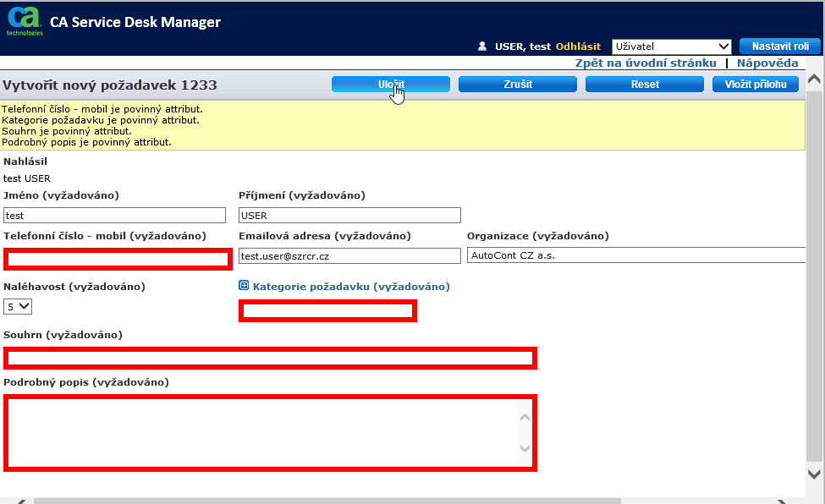825x504 pixels.
Task: Focus the Kategorie požadavku input field
Action: (x=327, y=310)
